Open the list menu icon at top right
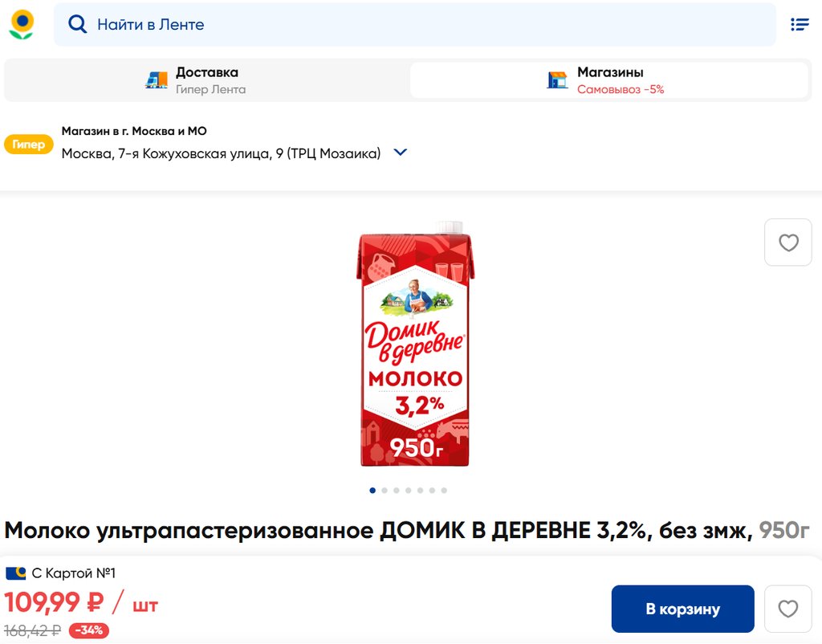The height and width of the screenshot is (644, 822). tap(800, 24)
